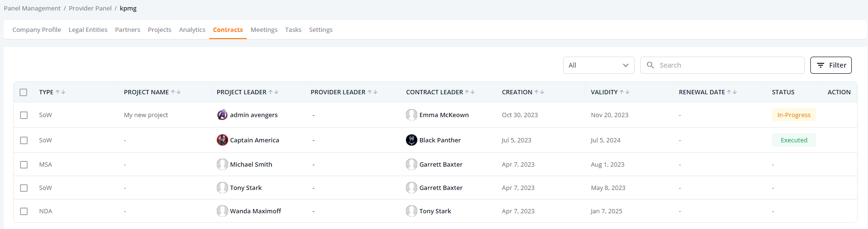Go to Provider Panel breadcrumb link
This screenshot has height=229, width=868.
pos(90,8)
